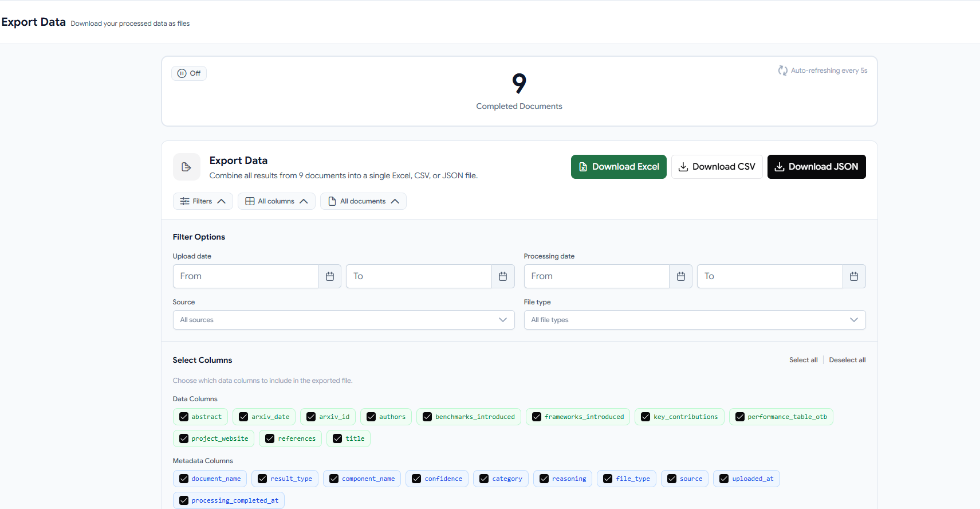Uncheck the processing_completed_at metadata column
The height and width of the screenshot is (509, 980).
tap(184, 500)
